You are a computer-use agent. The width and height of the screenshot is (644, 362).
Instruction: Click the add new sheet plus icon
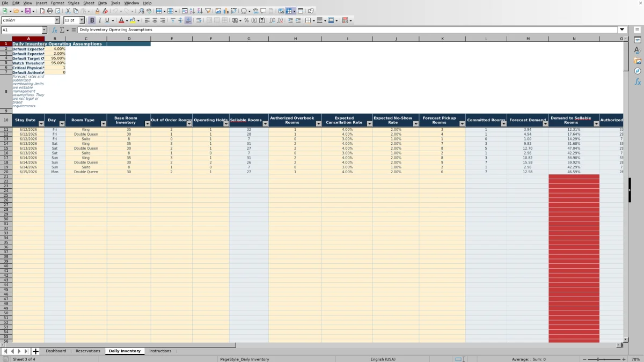(x=36, y=351)
